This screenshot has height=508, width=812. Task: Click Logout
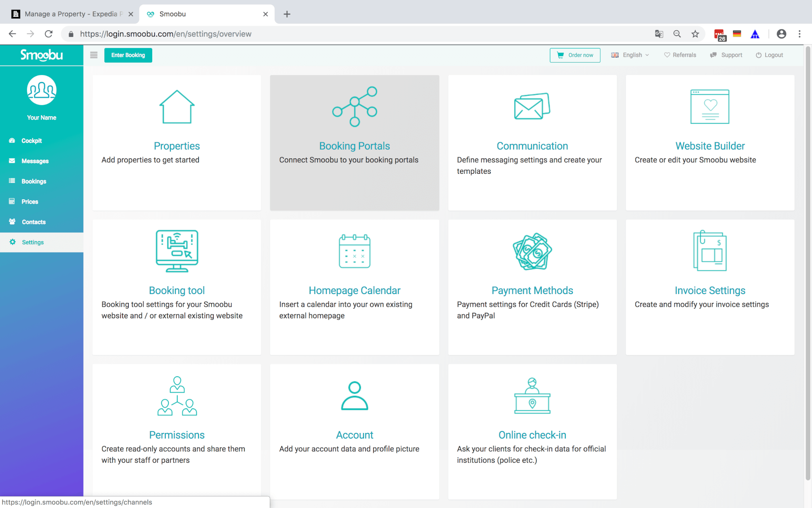pyautogui.click(x=769, y=55)
